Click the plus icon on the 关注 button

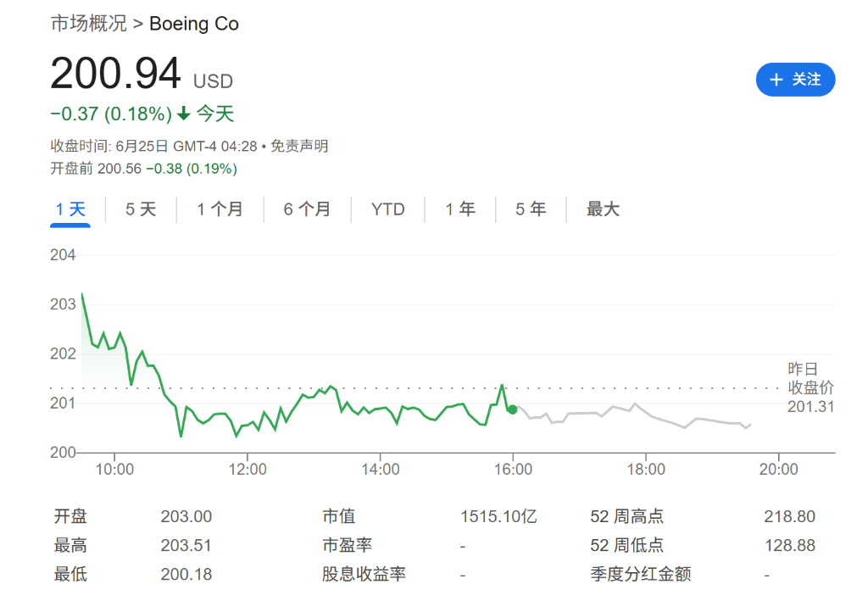[776, 80]
